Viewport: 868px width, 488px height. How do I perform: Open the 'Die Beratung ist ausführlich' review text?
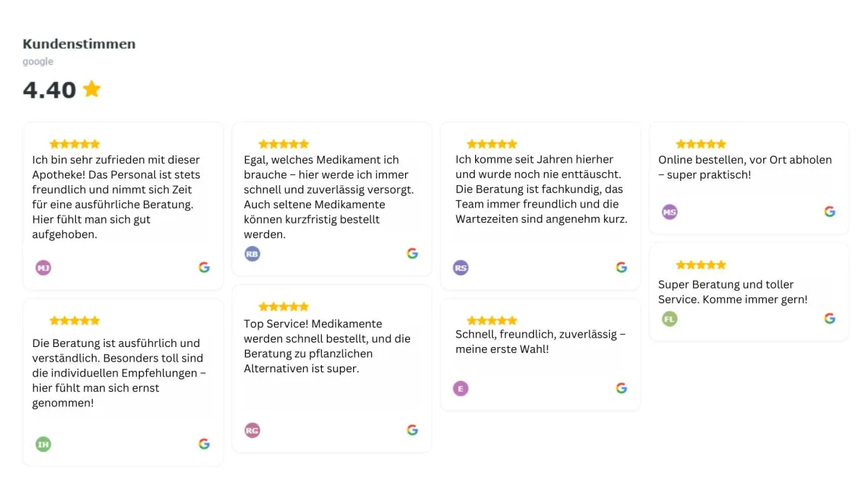point(119,373)
